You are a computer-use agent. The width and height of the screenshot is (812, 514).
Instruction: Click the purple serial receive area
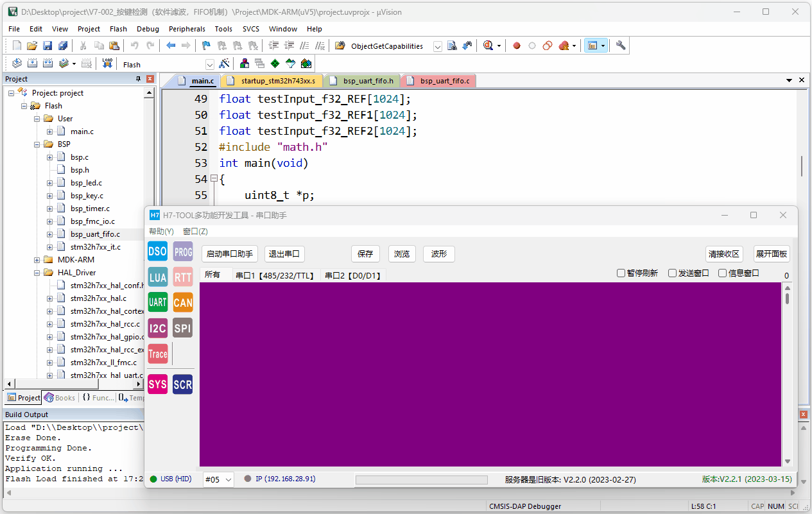click(x=490, y=374)
